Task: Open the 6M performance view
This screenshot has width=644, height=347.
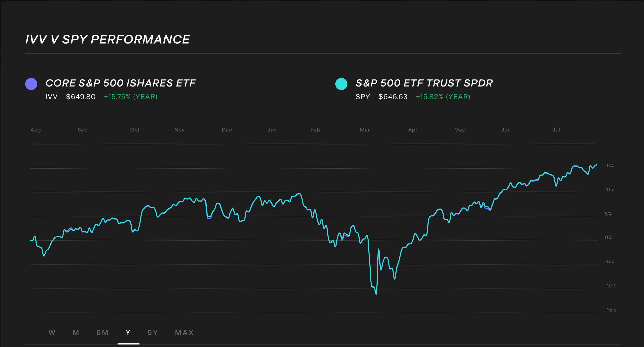Action: pyautogui.click(x=102, y=332)
